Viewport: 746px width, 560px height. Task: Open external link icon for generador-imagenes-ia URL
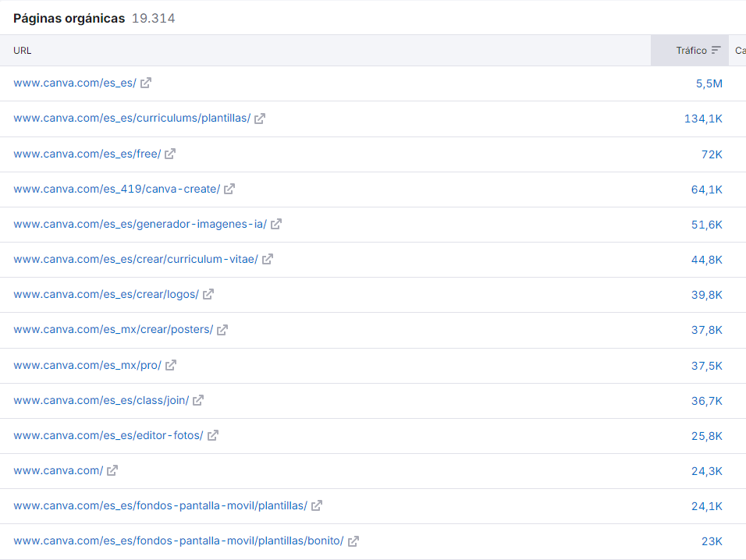[x=276, y=224]
